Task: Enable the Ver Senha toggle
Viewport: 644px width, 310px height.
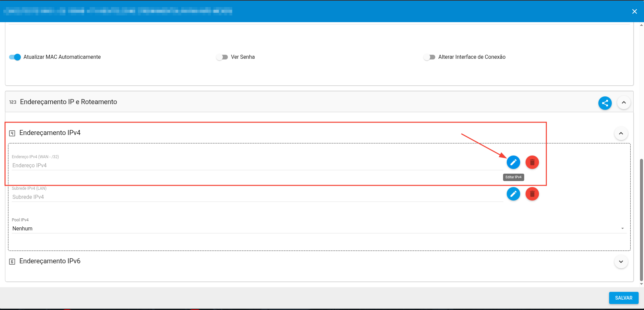Action: coord(222,57)
